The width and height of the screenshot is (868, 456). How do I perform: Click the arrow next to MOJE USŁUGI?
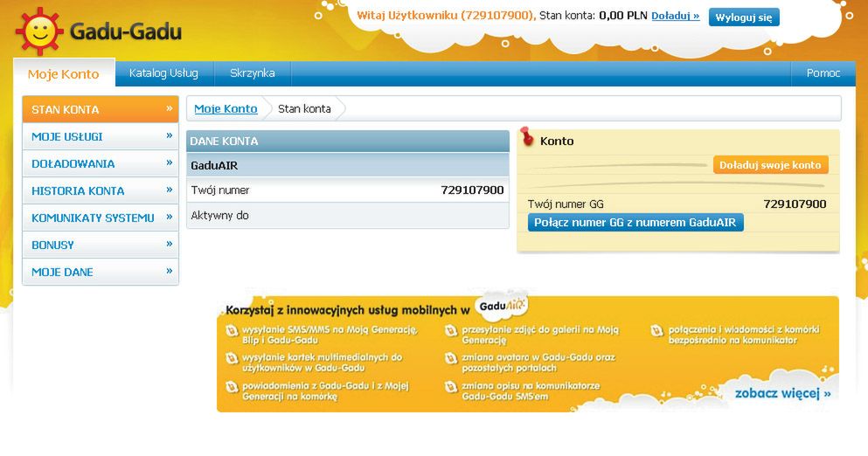click(x=170, y=135)
